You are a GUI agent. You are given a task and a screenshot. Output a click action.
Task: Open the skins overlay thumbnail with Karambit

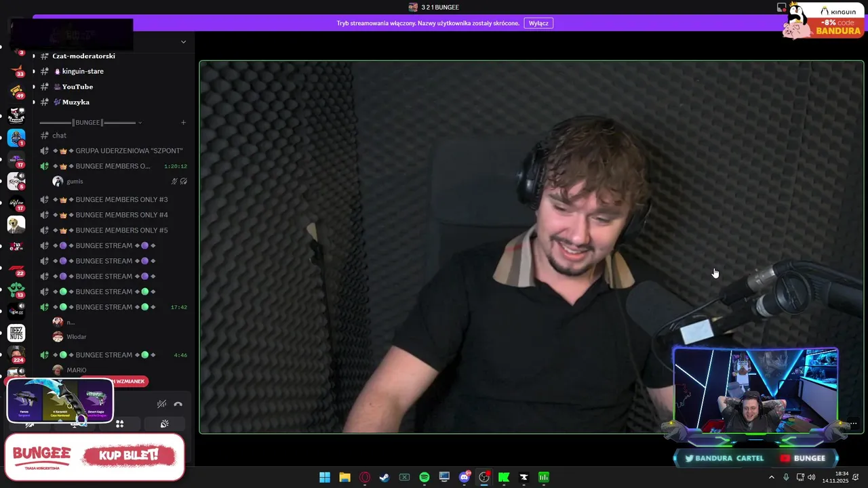pyautogui.click(x=60, y=401)
